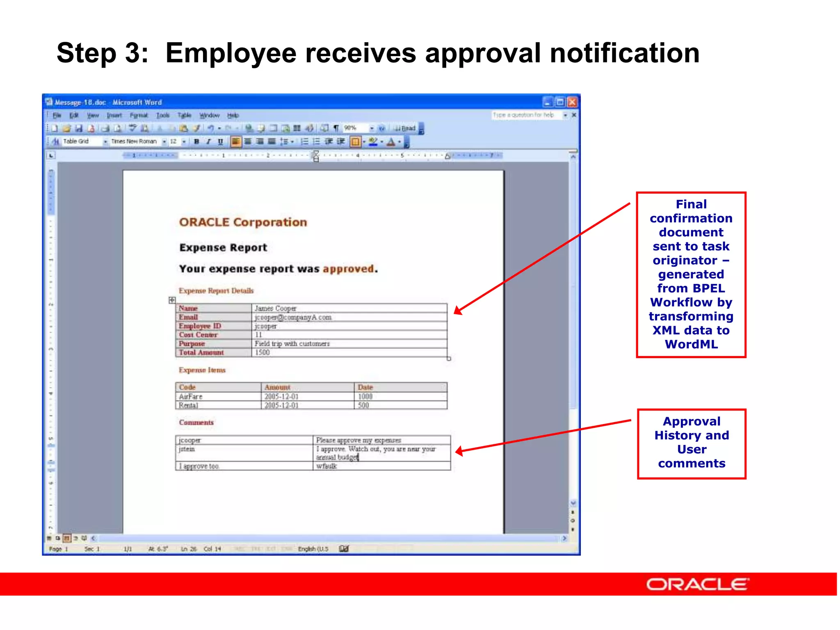Viewport: 840px width, 630px height.
Task: Click the ruler tab selector button
Action: 51,155
